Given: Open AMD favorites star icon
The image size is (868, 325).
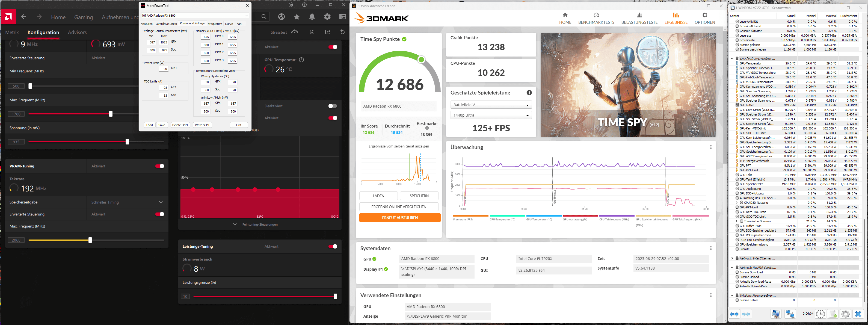Looking at the screenshot, I should click(297, 16).
